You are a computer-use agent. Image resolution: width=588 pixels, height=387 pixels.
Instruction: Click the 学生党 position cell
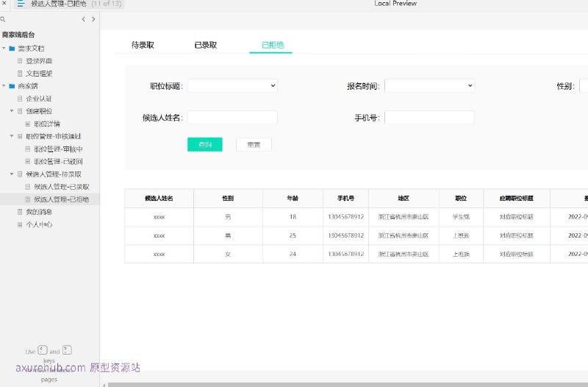(x=461, y=217)
